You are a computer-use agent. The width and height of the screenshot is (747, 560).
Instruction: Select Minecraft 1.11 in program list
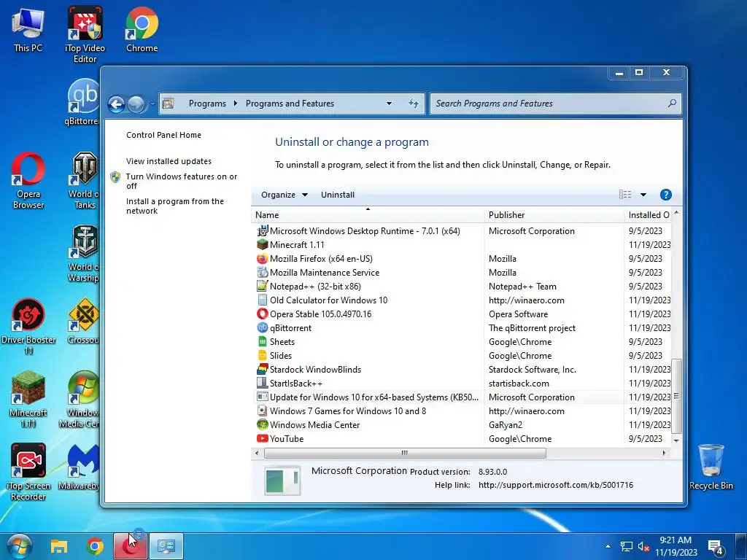coord(461,245)
